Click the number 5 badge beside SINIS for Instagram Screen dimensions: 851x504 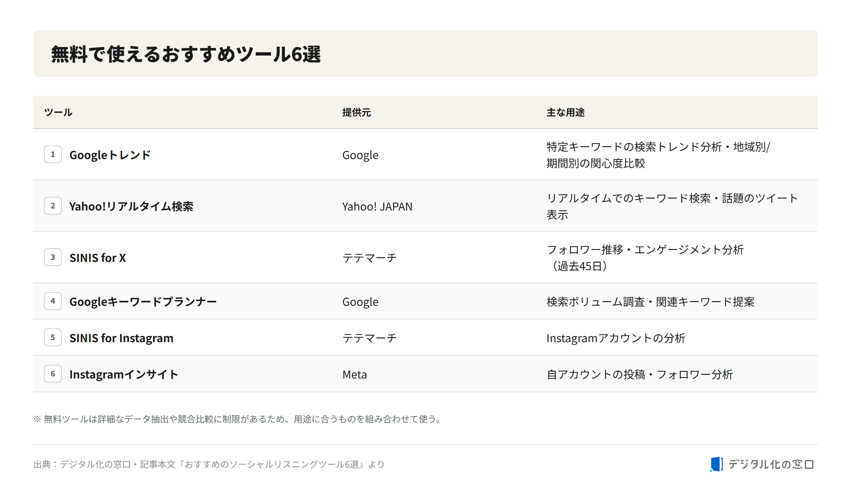[53, 337]
